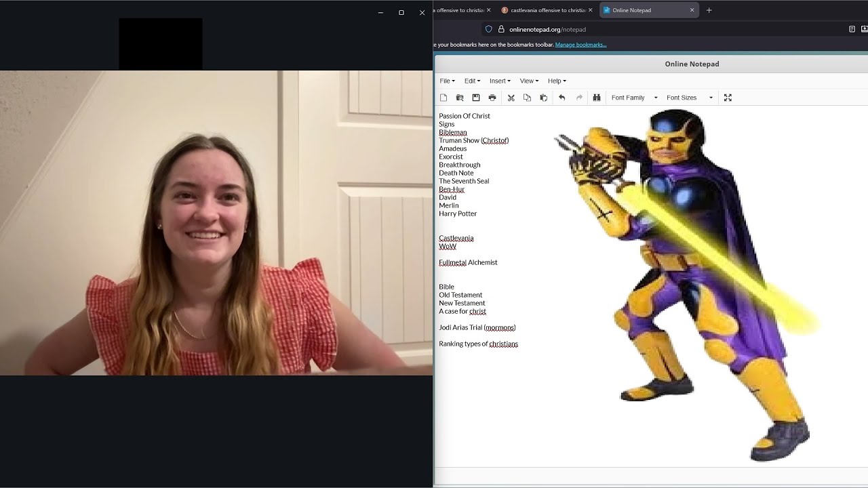
Task: Click the Save (floppy disk) icon
Action: click(x=476, y=98)
